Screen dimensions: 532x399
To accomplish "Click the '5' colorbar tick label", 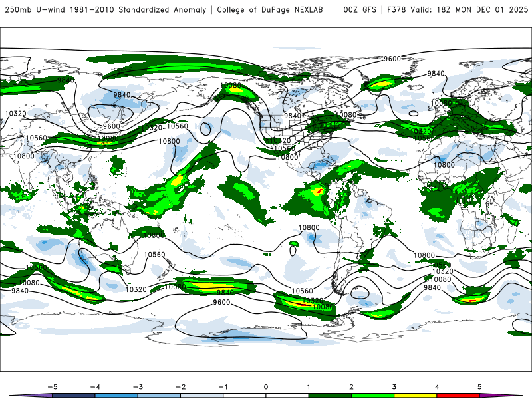I will pos(479,387).
